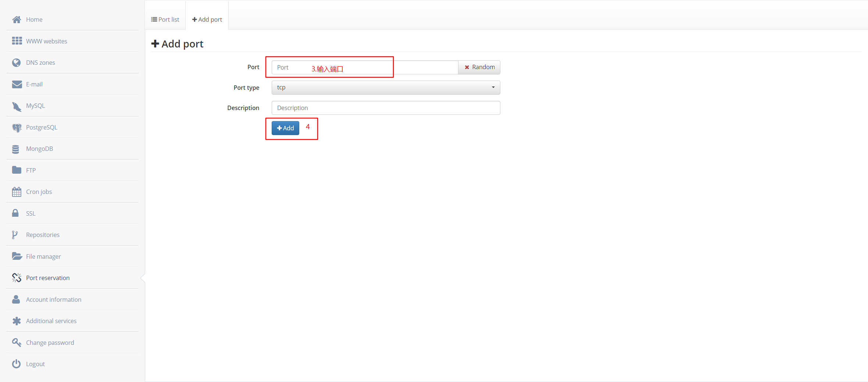The height and width of the screenshot is (382, 868).
Task: Open the MongoDB section
Action: coord(39,149)
